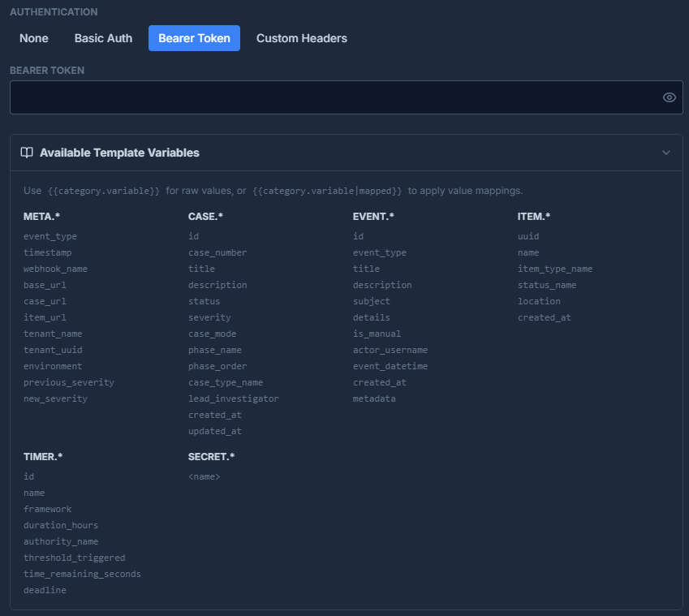
Task: Pick the event.actor_username variable
Action: point(391,350)
